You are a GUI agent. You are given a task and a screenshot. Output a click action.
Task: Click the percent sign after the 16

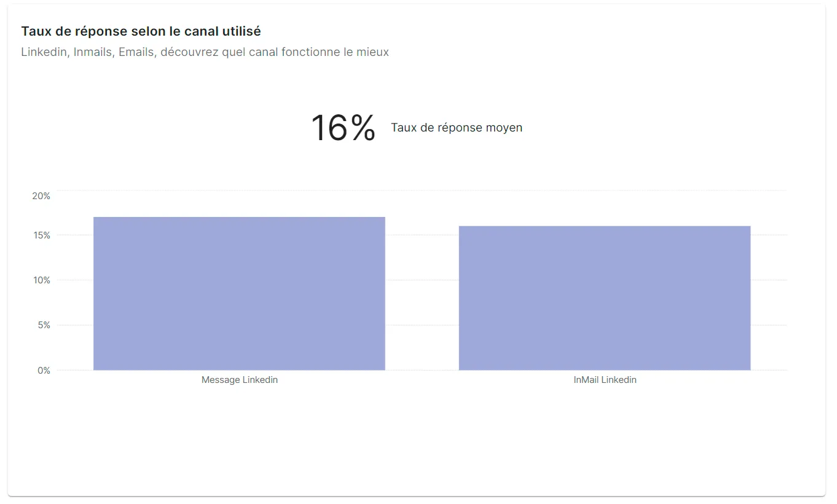pos(363,128)
